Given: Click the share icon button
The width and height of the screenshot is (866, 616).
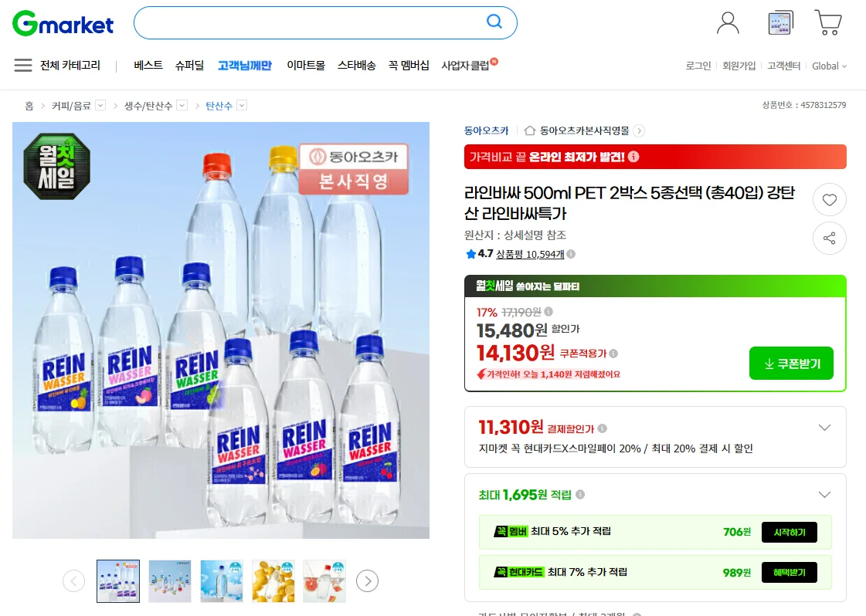Looking at the screenshot, I should pyautogui.click(x=830, y=238).
